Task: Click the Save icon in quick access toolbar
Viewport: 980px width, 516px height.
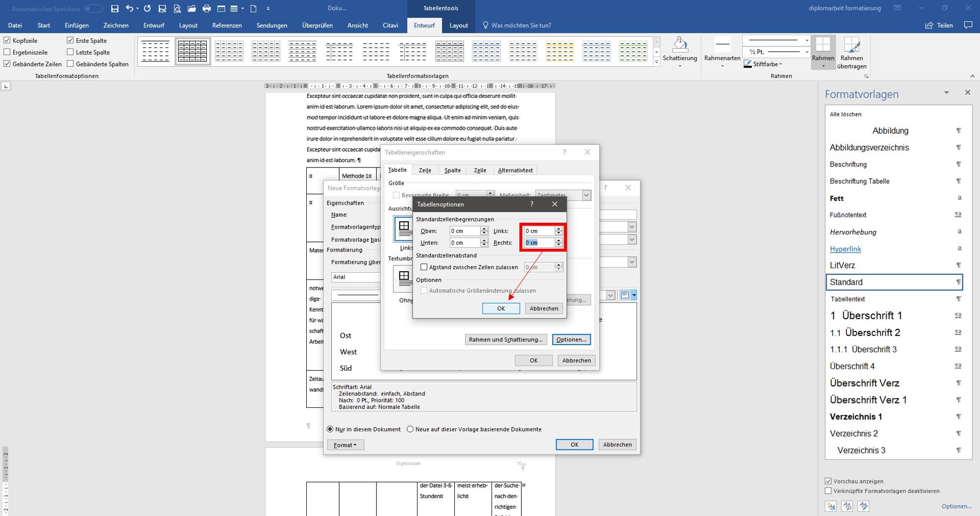Action: pos(115,8)
